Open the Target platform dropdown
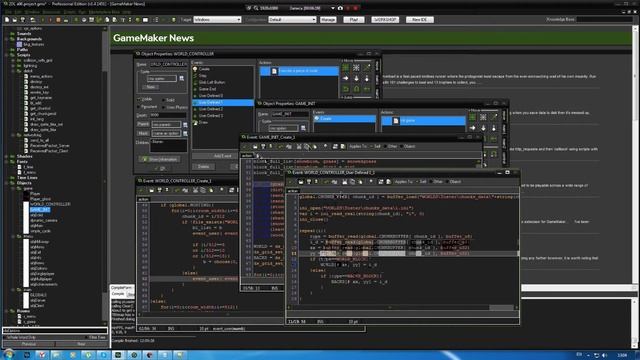The width and height of the screenshot is (640, 360). pos(217,20)
